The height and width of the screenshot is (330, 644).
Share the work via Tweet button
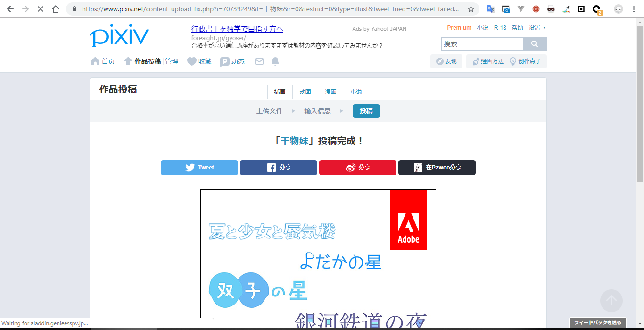[x=199, y=168]
